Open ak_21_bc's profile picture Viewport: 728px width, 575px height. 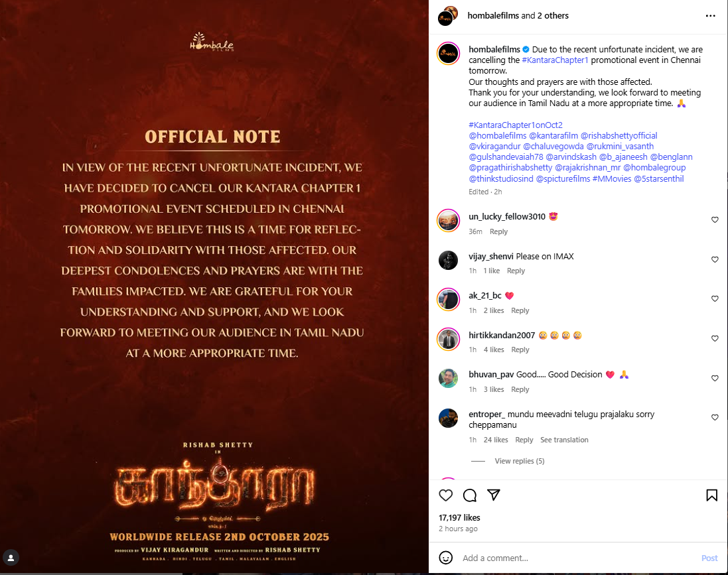pyautogui.click(x=449, y=299)
